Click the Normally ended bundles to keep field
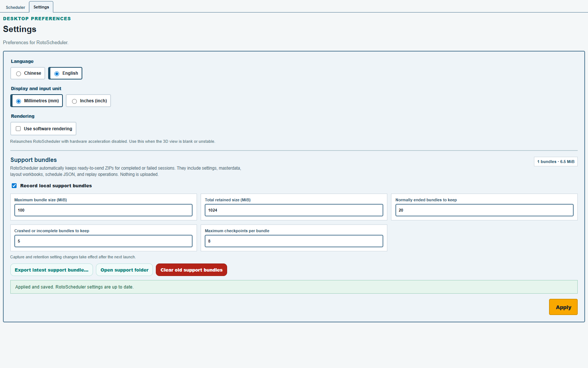This screenshot has height=368, width=588. 484,210
